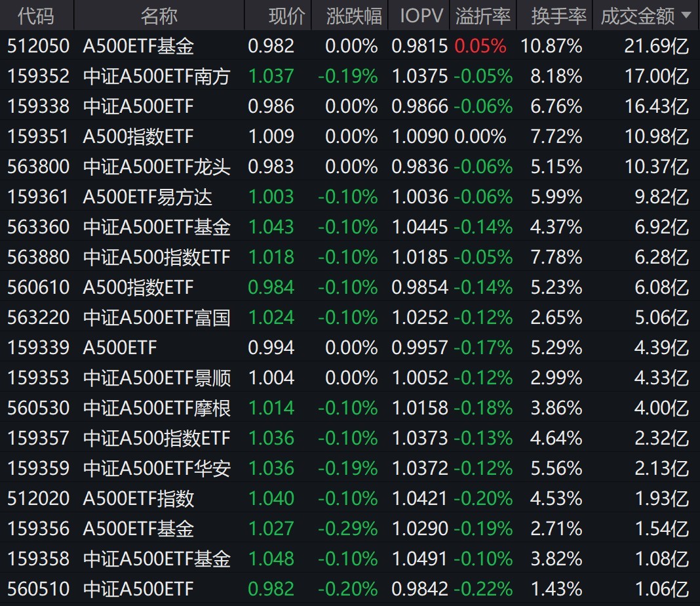Select fund code 560510
700x606 pixels.
(39, 589)
